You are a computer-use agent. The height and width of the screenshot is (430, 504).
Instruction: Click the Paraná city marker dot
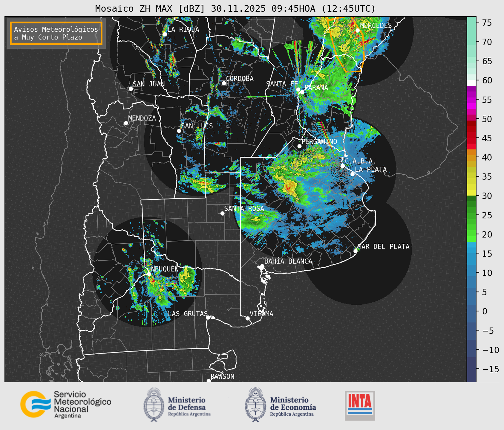point(302,92)
